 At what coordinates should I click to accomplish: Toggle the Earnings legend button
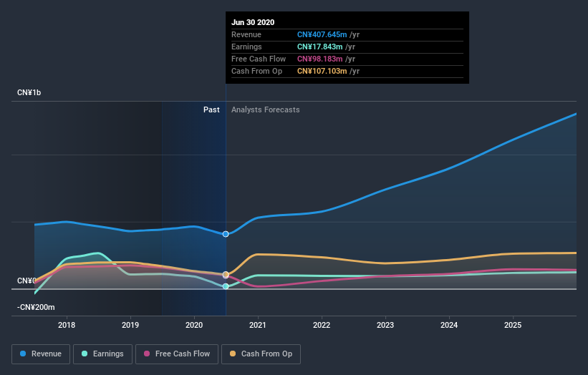pyautogui.click(x=102, y=354)
